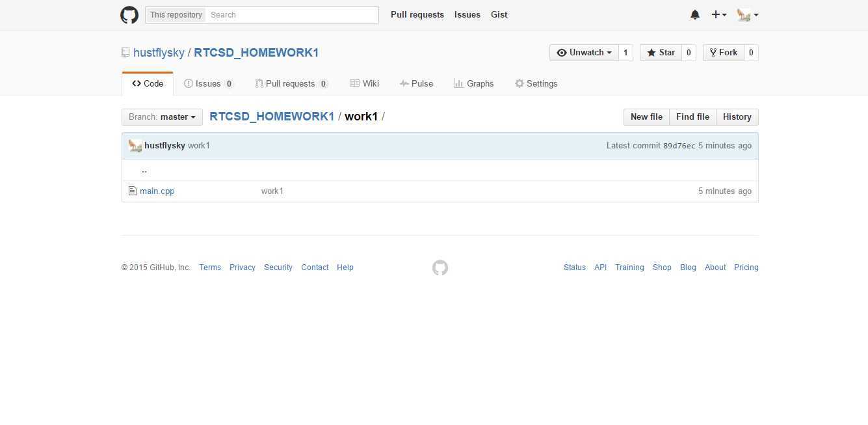
Task: Switch to repository Pull requests tab
Action: (x=291, y=84)
